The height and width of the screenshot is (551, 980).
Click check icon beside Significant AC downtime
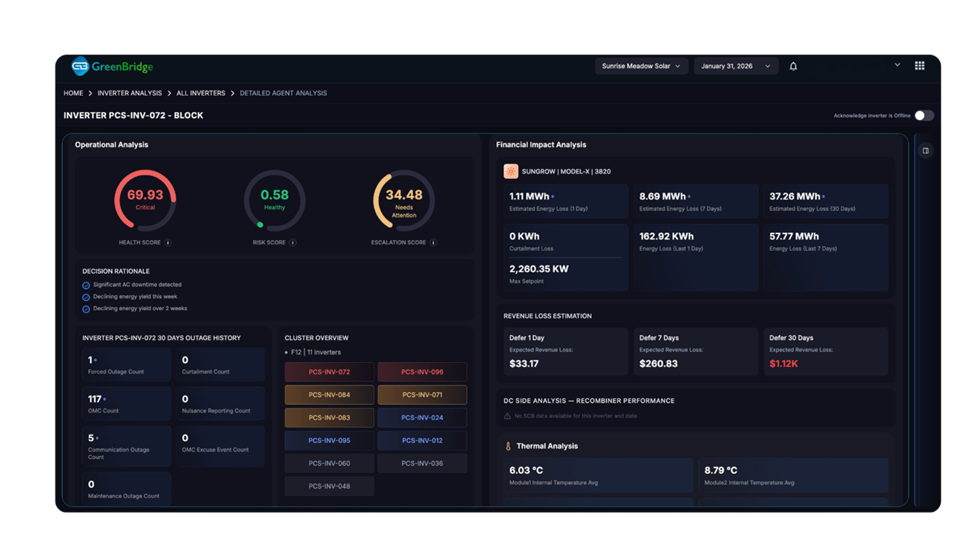86,285
